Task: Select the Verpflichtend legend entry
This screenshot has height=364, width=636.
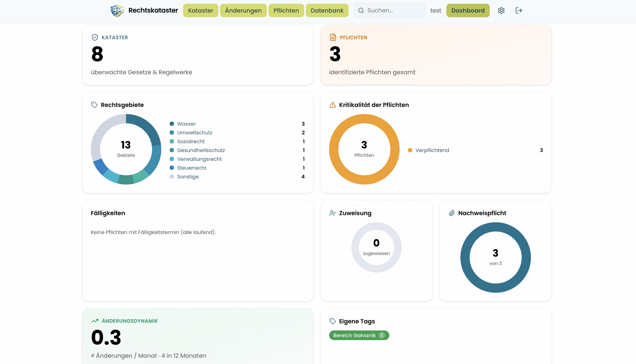Action: click(x=475, y=150)
